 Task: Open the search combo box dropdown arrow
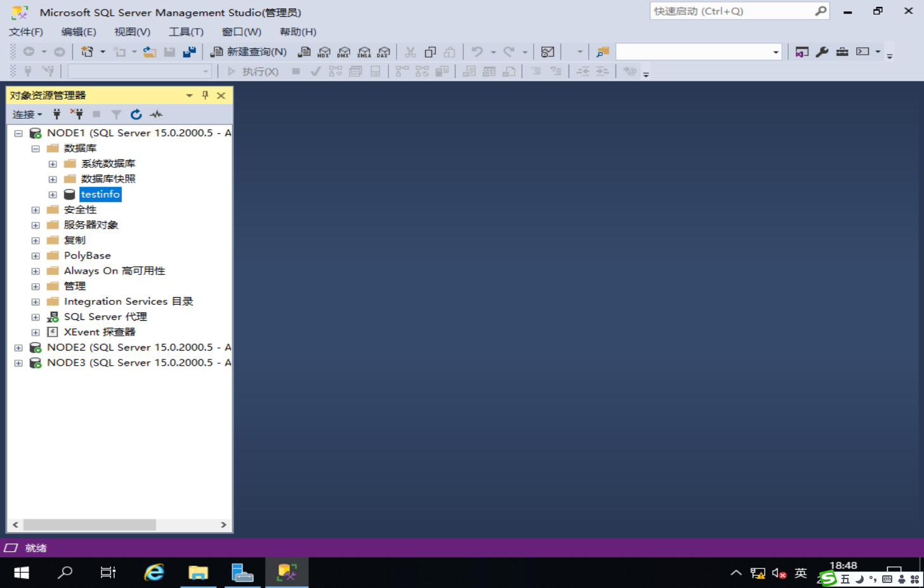[x=775, y=52]
